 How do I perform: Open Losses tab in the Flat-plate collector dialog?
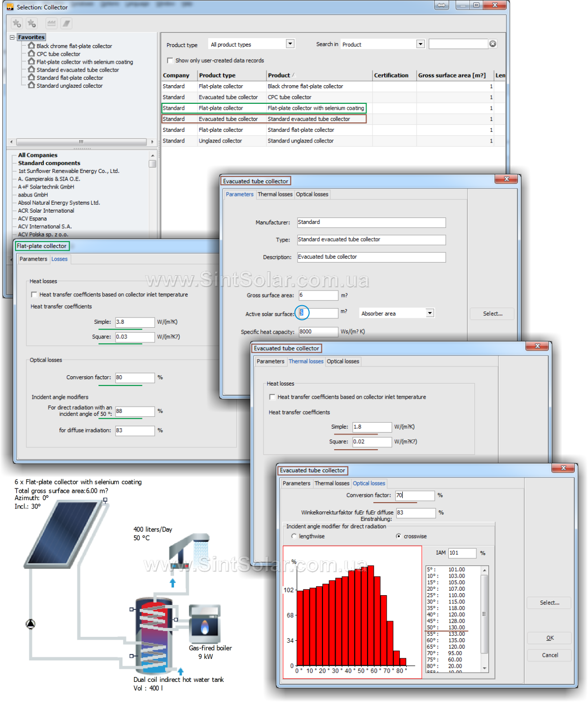click(x=60, y=259)
